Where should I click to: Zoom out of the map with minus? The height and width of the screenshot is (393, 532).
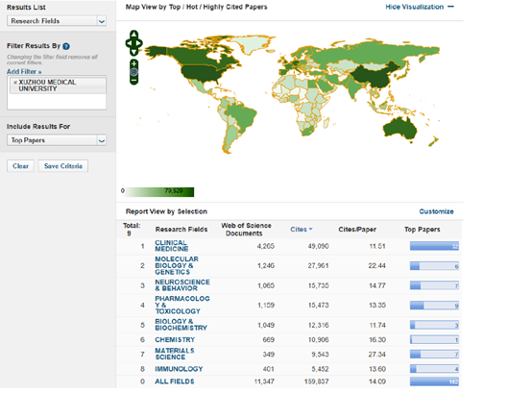(x=134, y=81)
